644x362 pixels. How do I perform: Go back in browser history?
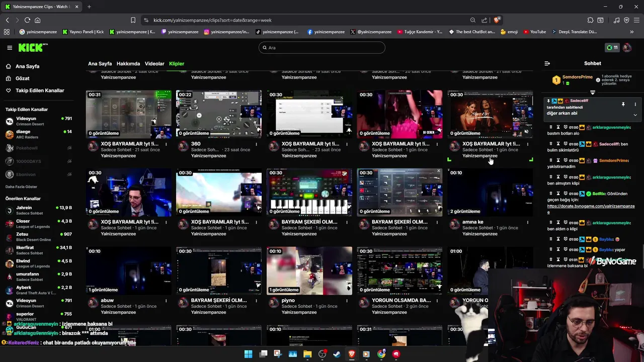click(7, 20)
